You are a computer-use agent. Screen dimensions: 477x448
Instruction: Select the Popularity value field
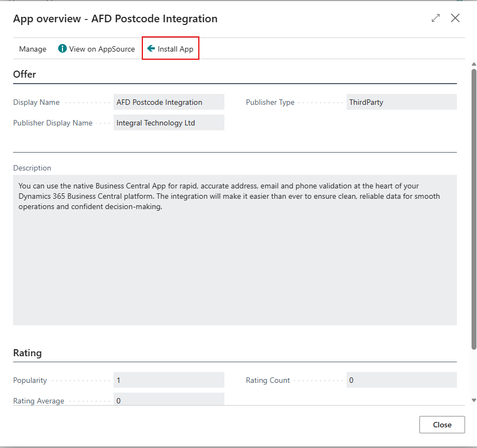click(168, 380)
